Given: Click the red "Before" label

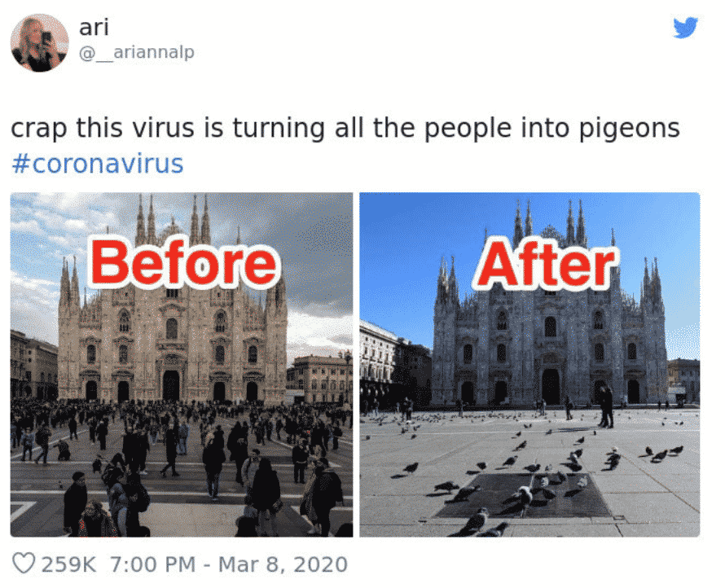Looking at the screenshot, I should 185,264.
